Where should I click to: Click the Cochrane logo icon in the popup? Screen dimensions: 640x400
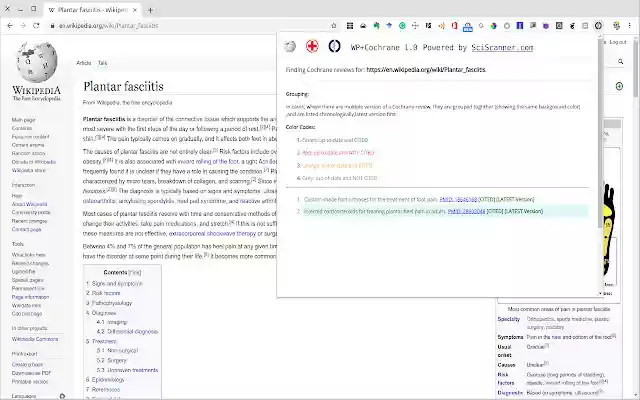(x=334, y=46)
